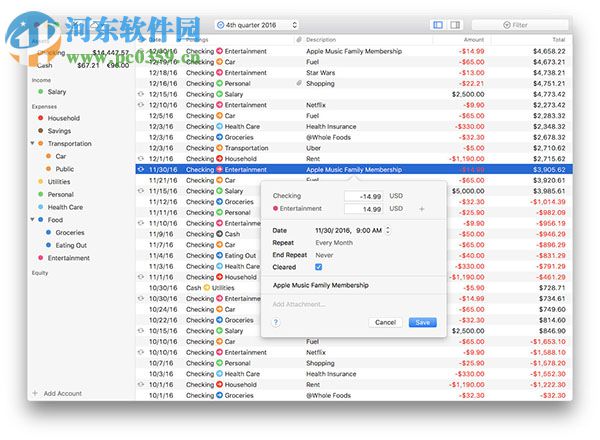
Task: Click the repeat icon on 12/1/16 Household row
Action: pyautogui.click(x=141, y=158)
